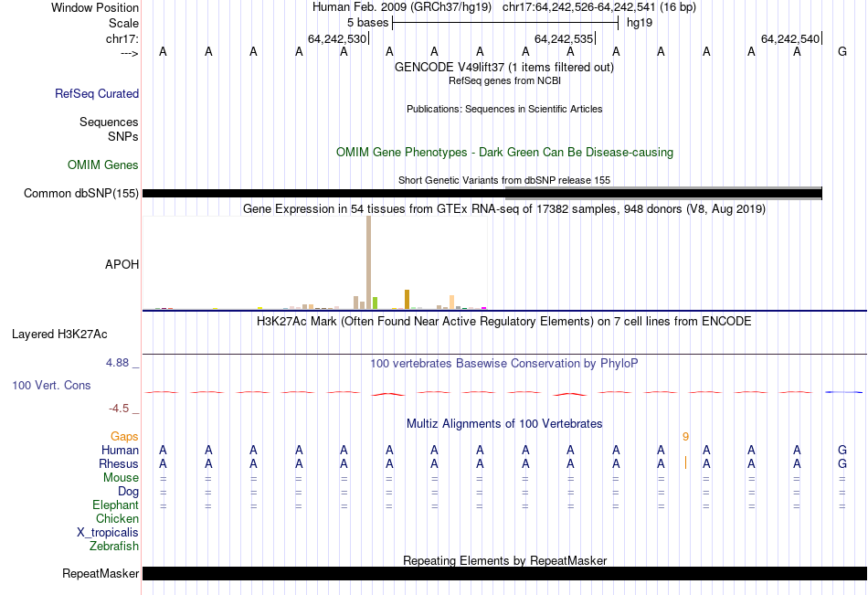This screenshot has width=868, height=595.
Task: Click the 100 Vert. Cons label
Action: [x=51, y=385]
